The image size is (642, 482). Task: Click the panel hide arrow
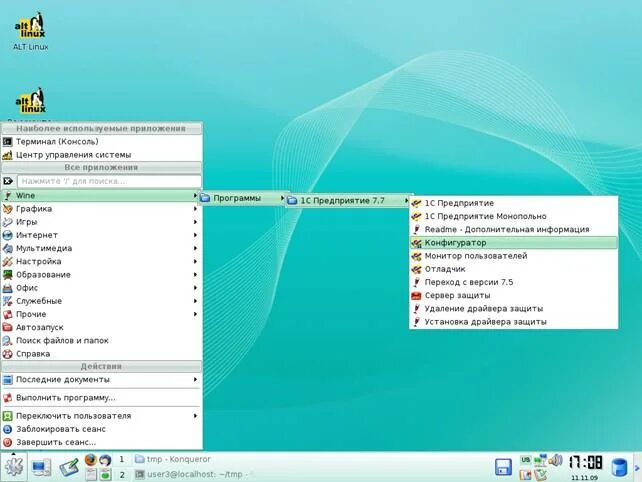pyautogui.click(x=637, y=468)
